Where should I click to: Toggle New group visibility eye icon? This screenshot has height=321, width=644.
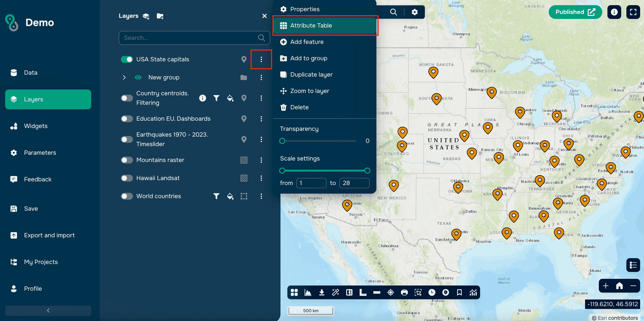138,77
